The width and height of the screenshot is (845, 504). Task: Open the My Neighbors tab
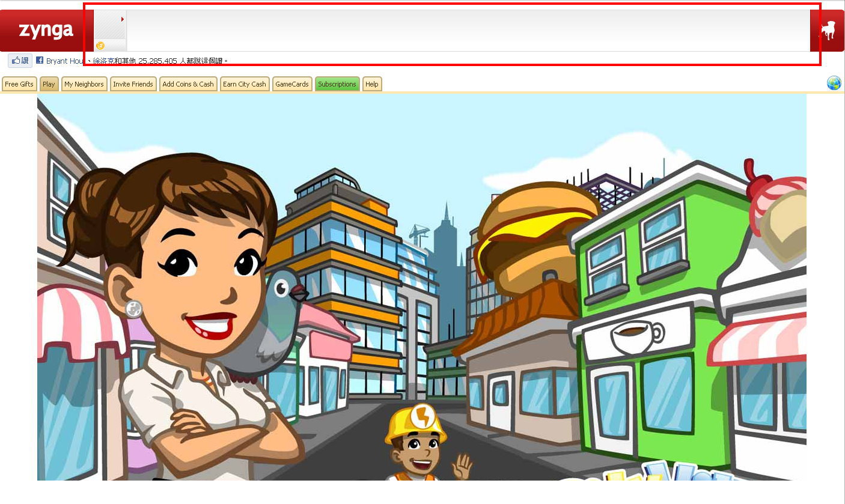(x=84, y=84)
